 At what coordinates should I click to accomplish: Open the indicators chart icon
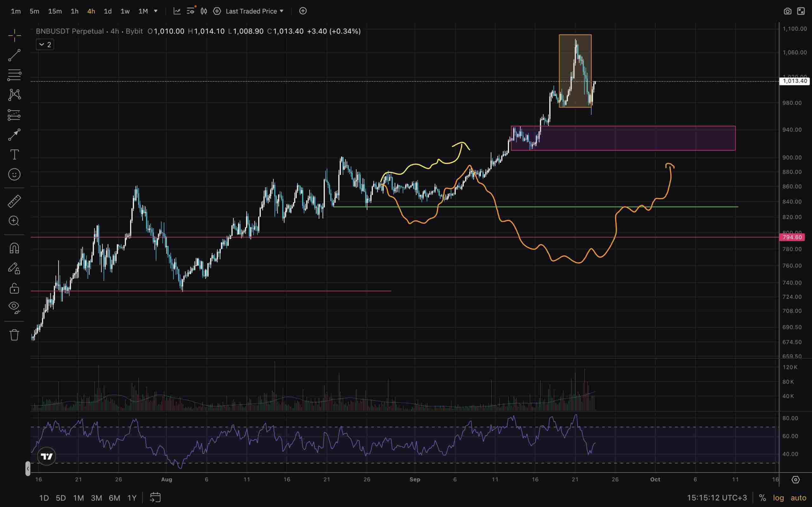[x=177, y=11]
